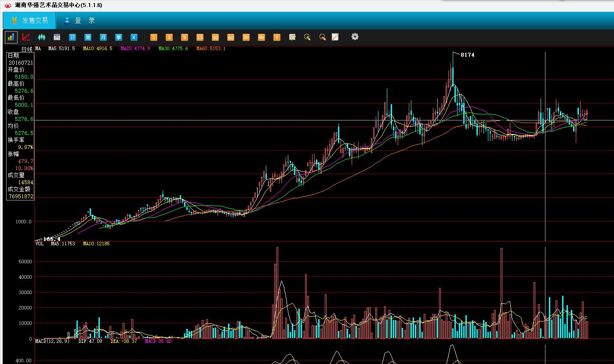Open the drawing pencil tool icon

click(335, 37)
